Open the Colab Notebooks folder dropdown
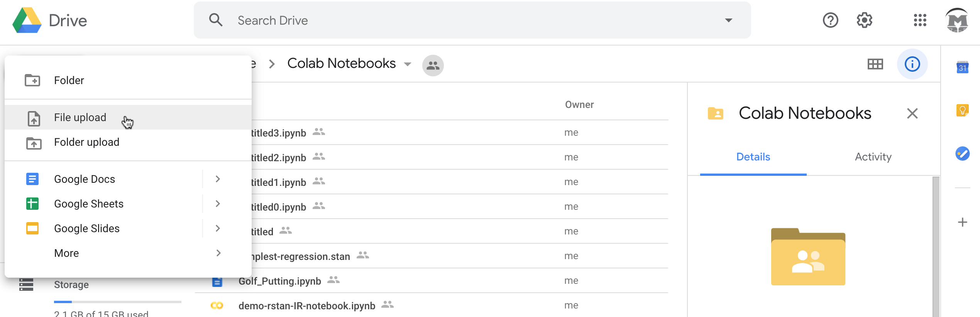The image size is (980, 317). click(x=407, y=64)
